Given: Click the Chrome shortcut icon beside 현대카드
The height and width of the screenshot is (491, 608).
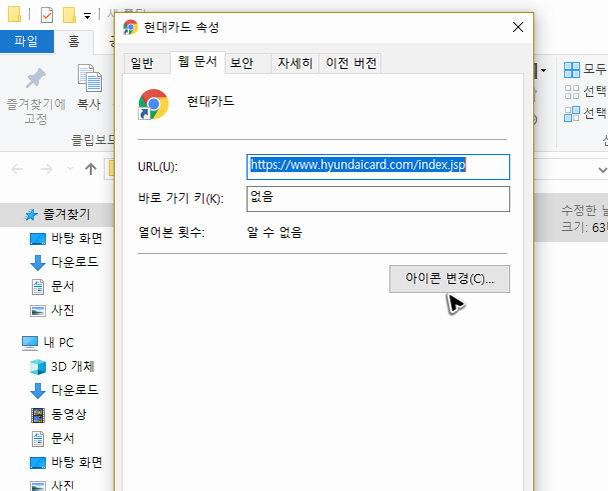Looking at the screenshot, I should click(x=153, y=104).
